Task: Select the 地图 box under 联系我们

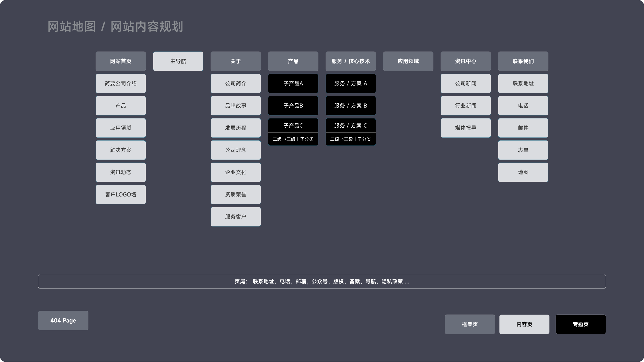Action: pos(523,172)
